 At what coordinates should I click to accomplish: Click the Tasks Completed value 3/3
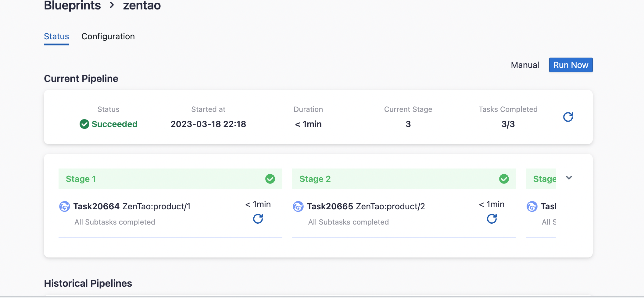click(508, 124)
